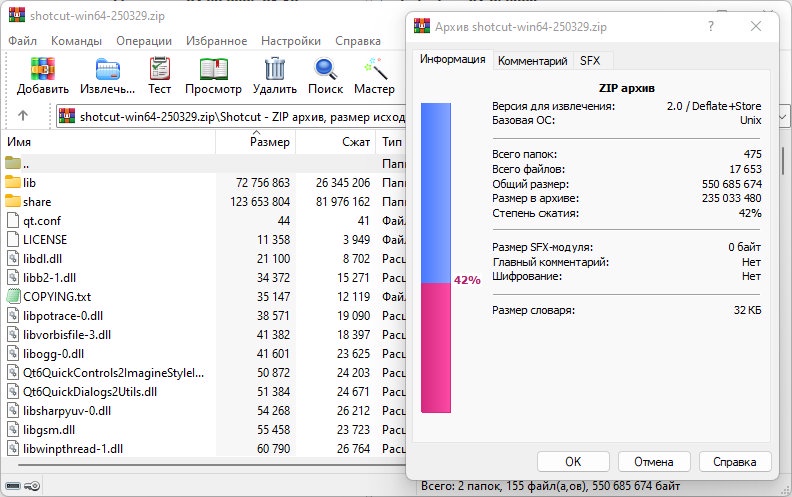Image resolution: width=792 pixels, height=497 pixels.
Task: Select libwinpthread-1.dll in list
Action: pos(73,449)
